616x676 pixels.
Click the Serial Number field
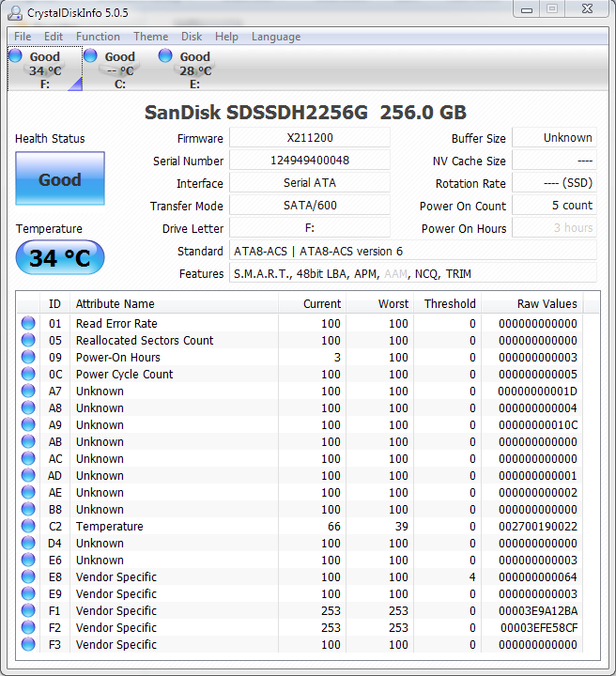310,161
